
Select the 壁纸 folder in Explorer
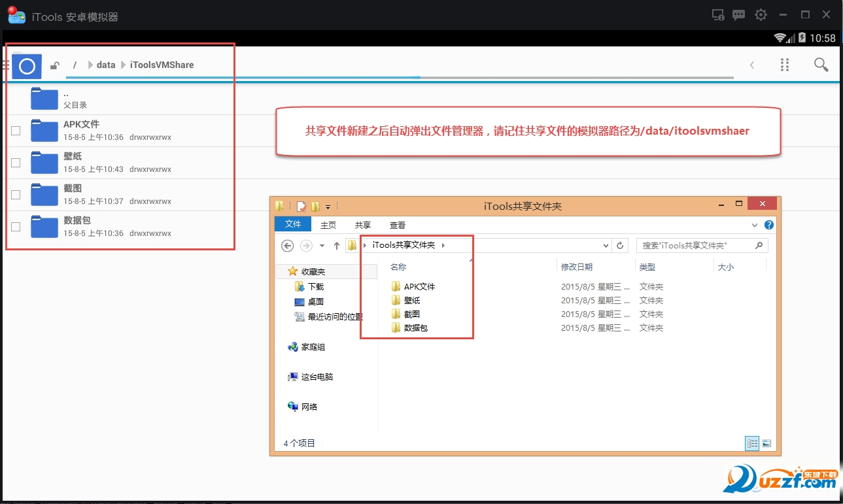pos(405,300)
